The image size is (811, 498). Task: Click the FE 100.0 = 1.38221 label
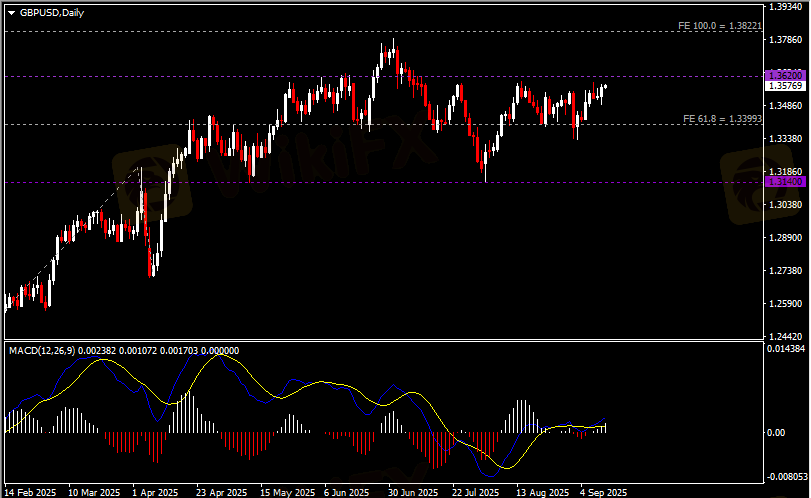point(720,24)
